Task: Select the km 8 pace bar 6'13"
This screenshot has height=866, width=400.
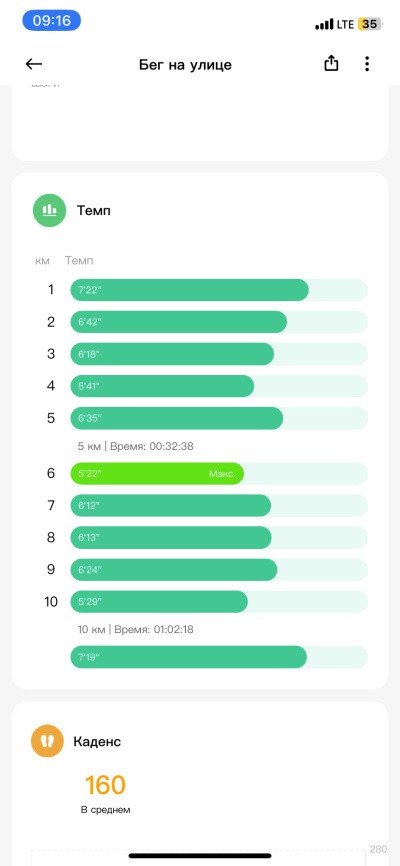Action: [171, 537]
